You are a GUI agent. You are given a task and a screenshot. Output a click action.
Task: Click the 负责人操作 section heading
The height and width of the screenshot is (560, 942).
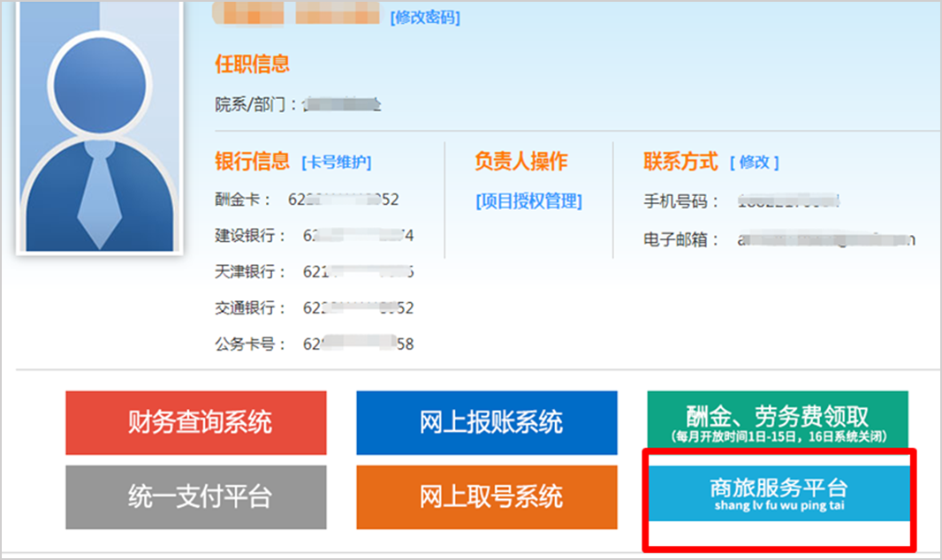point(520,162)
